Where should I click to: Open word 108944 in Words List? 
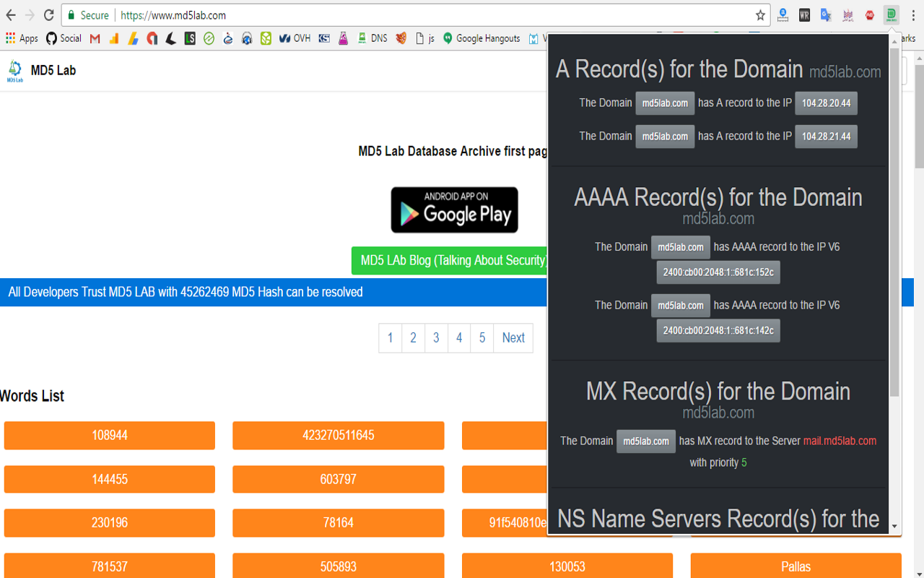point(110,435)
